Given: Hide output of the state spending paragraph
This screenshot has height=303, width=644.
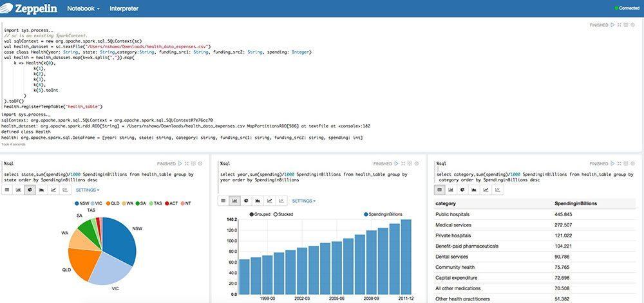Looking at the screenshot, I should (x=193, y=163).
